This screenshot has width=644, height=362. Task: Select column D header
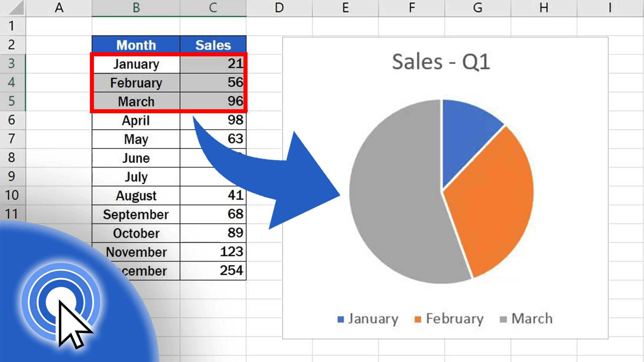click(279, 8)
